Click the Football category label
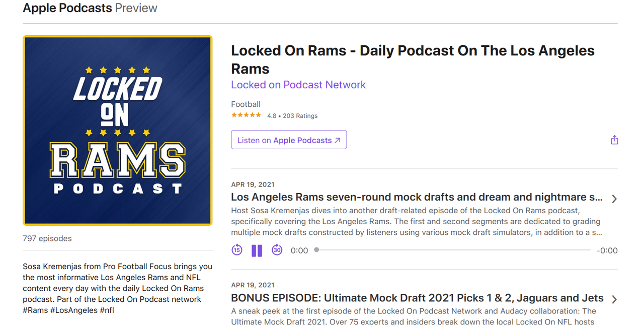 [x=246, y=104]
